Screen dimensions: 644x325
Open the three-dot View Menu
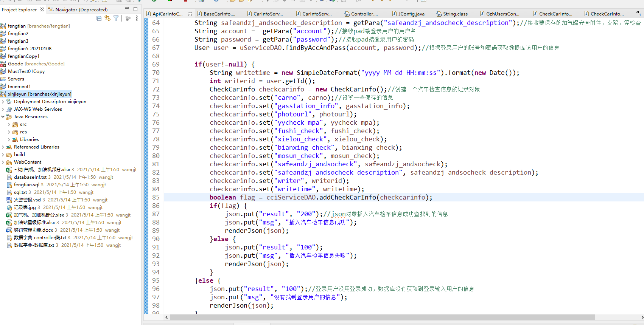(137, 18)
